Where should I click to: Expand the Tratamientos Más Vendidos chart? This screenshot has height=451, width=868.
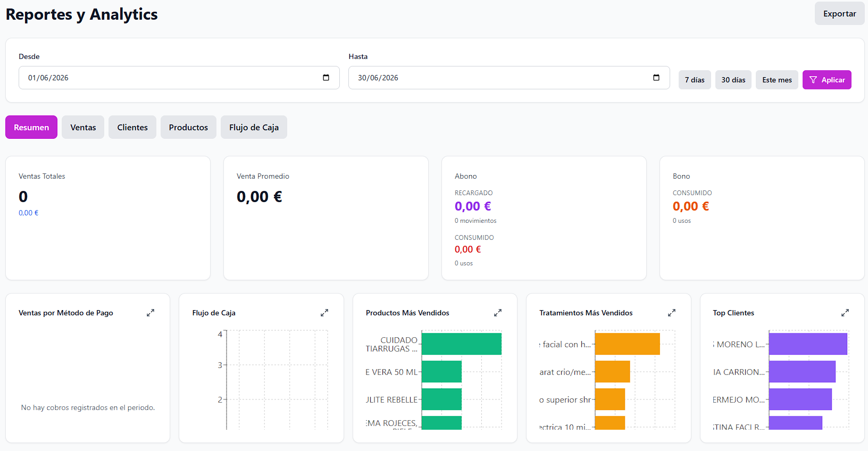[672, 313]
